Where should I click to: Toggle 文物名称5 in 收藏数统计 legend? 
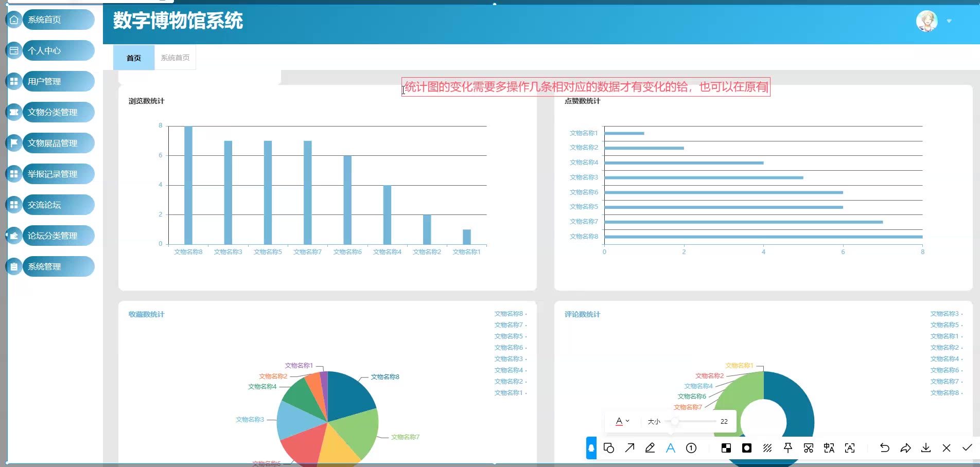point(511,336)
